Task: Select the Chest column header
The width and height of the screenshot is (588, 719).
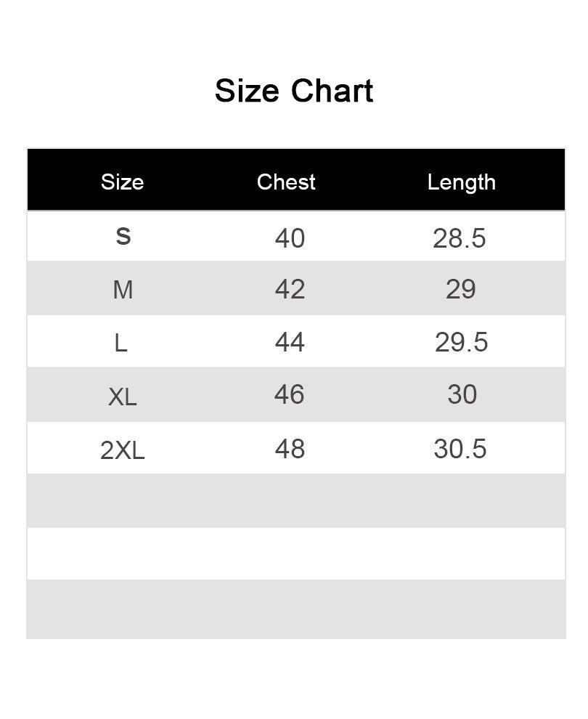Action: click(x=286, y=182)
